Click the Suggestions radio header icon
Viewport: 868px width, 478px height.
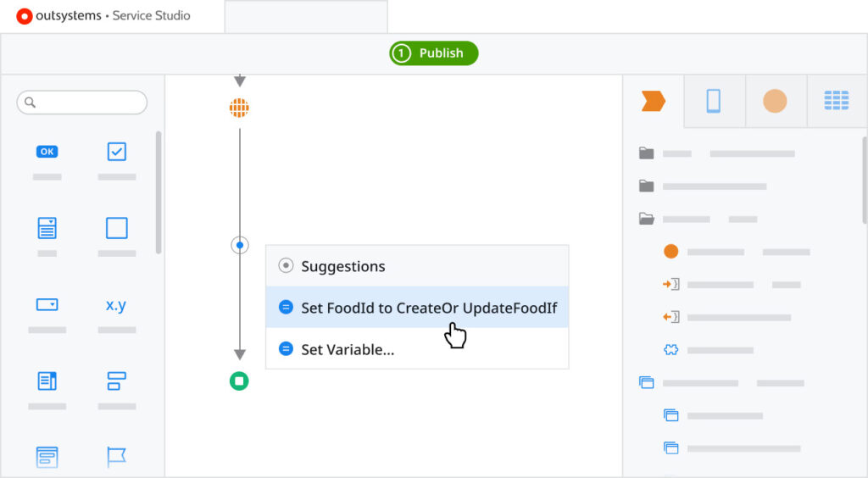286,266
